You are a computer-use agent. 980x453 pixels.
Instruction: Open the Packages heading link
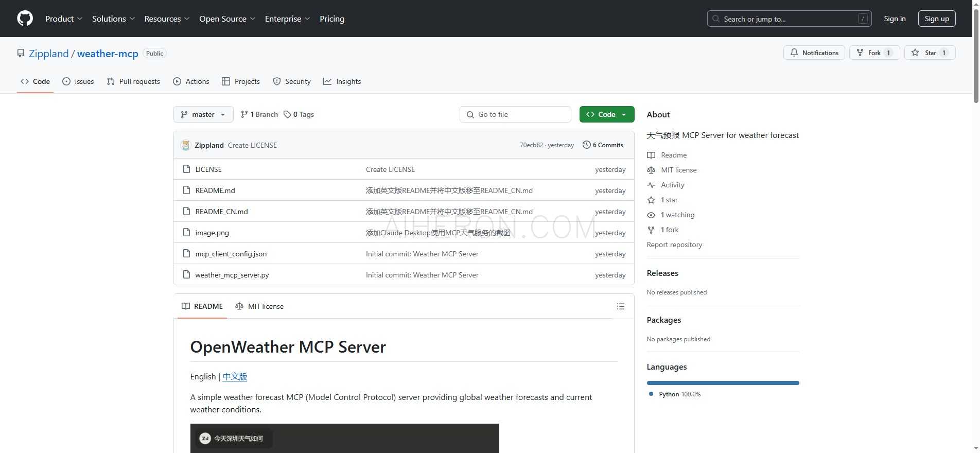(664, 320)
